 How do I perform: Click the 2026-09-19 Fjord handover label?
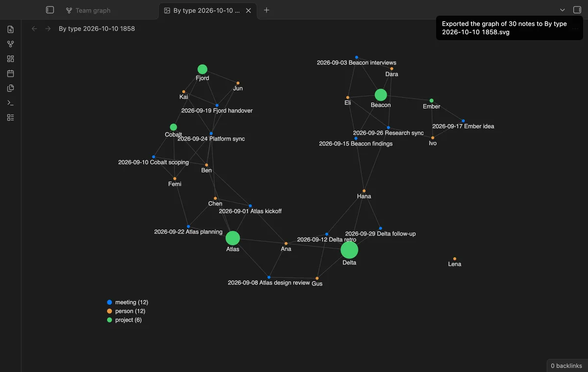217,111
